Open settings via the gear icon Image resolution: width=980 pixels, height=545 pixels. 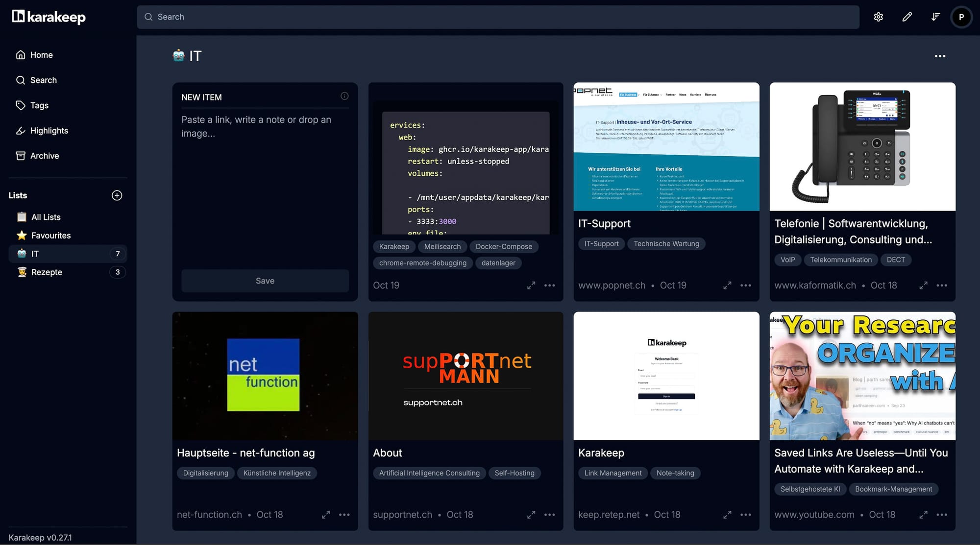pyautogui.click(x=878, y=17)
